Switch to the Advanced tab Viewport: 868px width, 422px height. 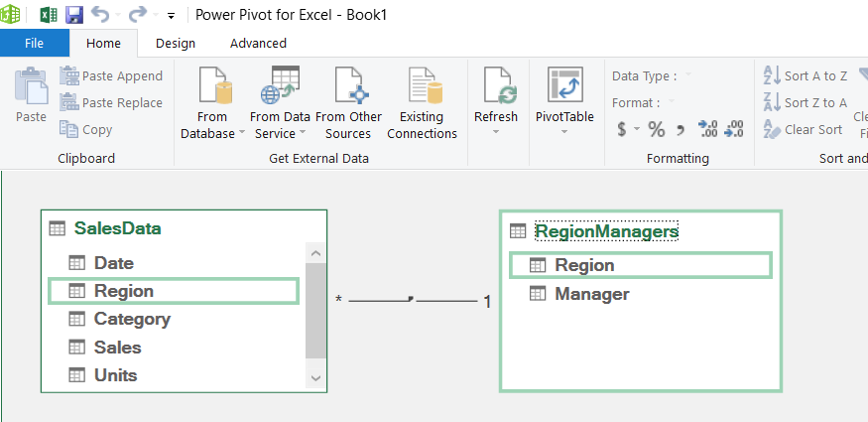coord(259,44)
